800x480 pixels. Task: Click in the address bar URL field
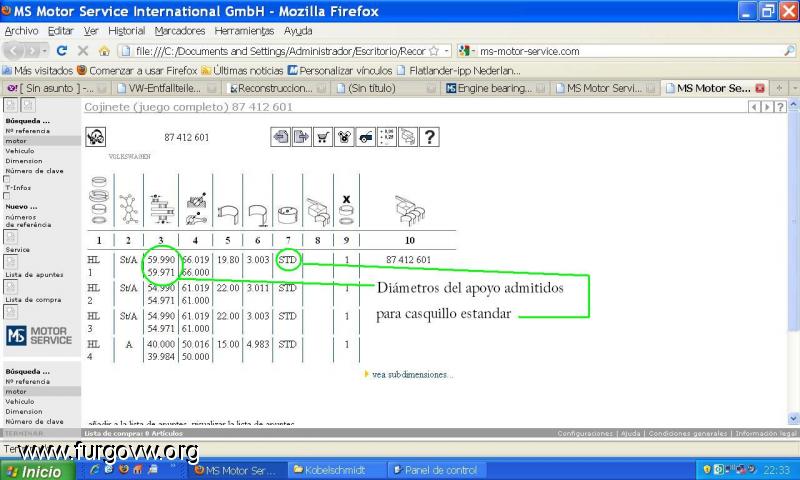pos(280,51)
